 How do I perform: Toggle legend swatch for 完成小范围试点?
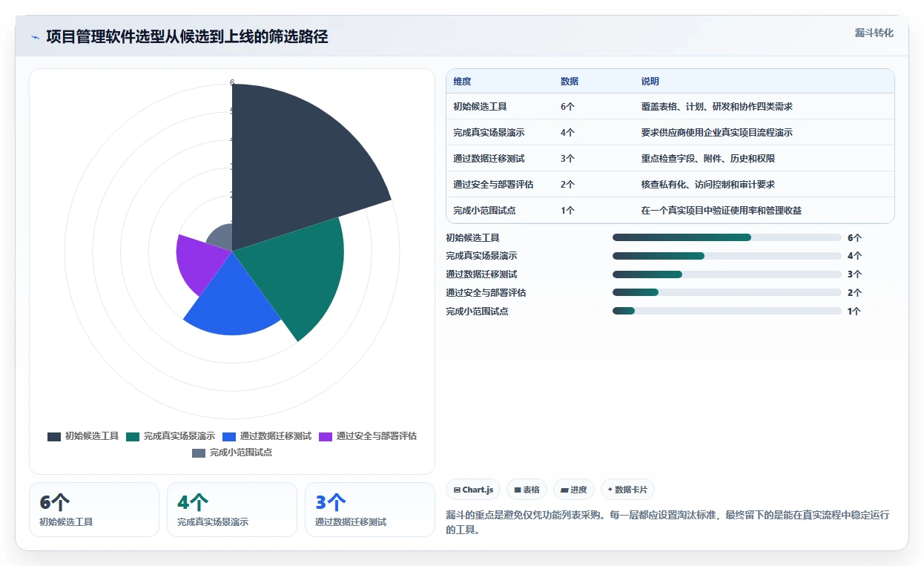click(199, 453)
